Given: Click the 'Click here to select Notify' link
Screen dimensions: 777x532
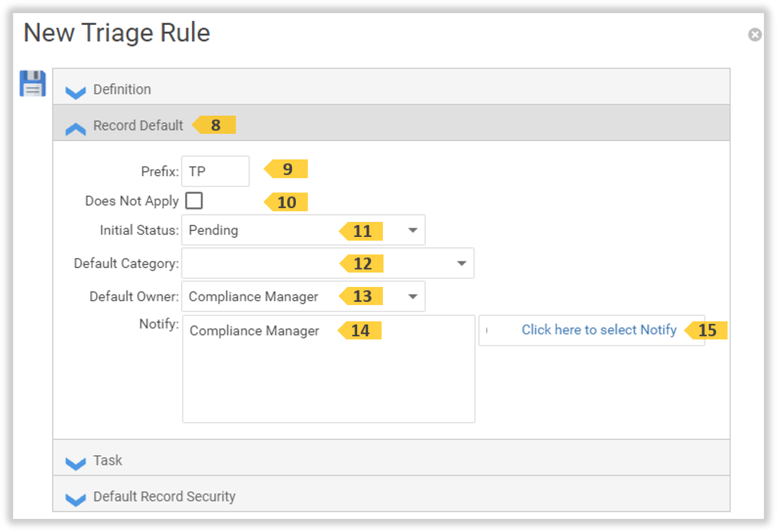Looking at the screenshot, I should coord(599,330).
